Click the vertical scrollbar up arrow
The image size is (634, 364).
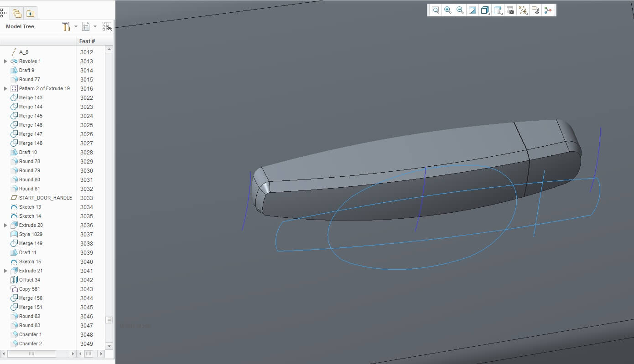pyautogui.click(x=109, y=50)
